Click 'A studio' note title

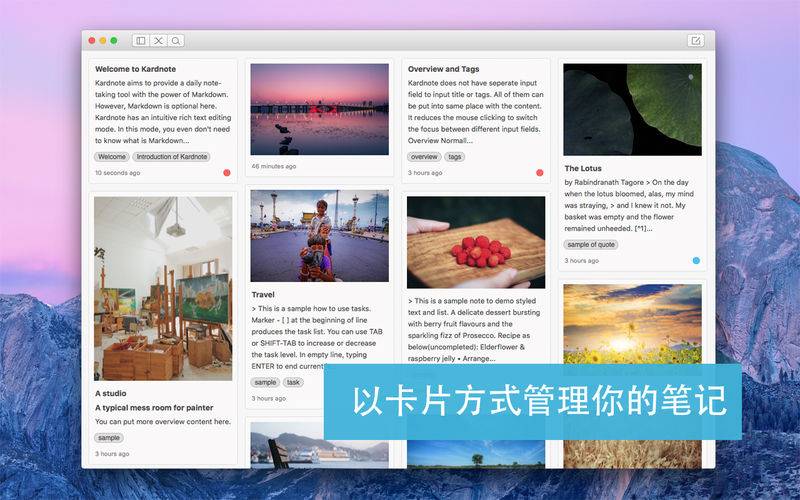pos(110,393)
